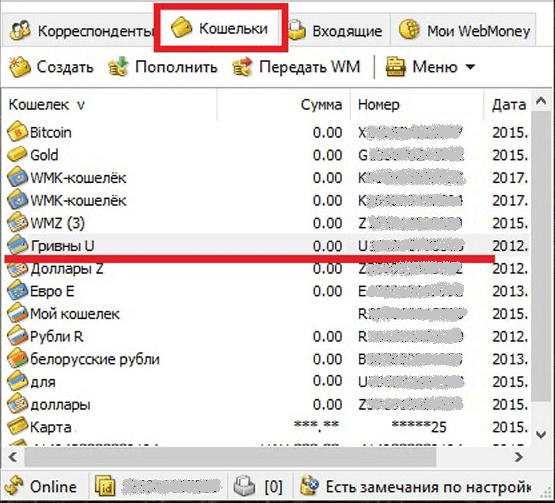Click the Создать wallet icon

[x=20, y=67]
